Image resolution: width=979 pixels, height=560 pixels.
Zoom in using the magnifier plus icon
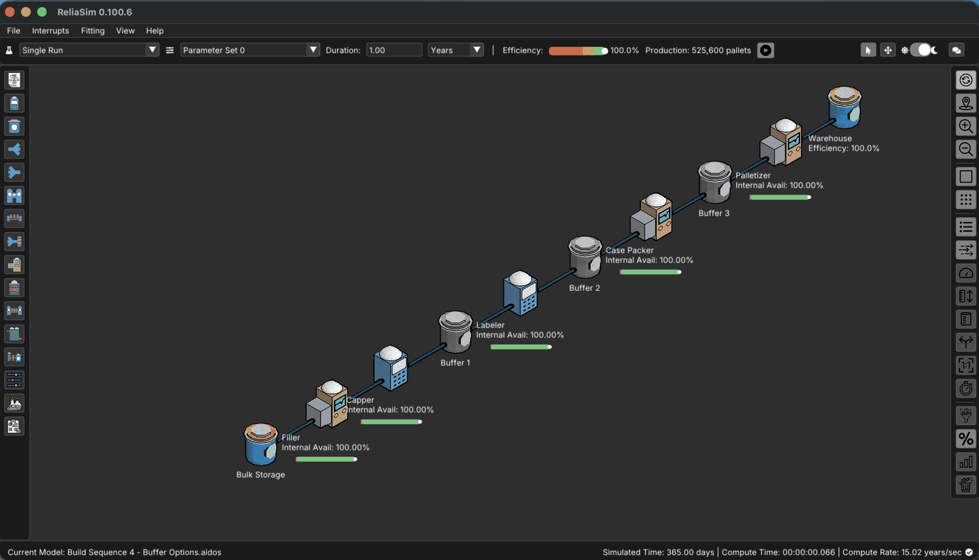(x=966, y=127)
